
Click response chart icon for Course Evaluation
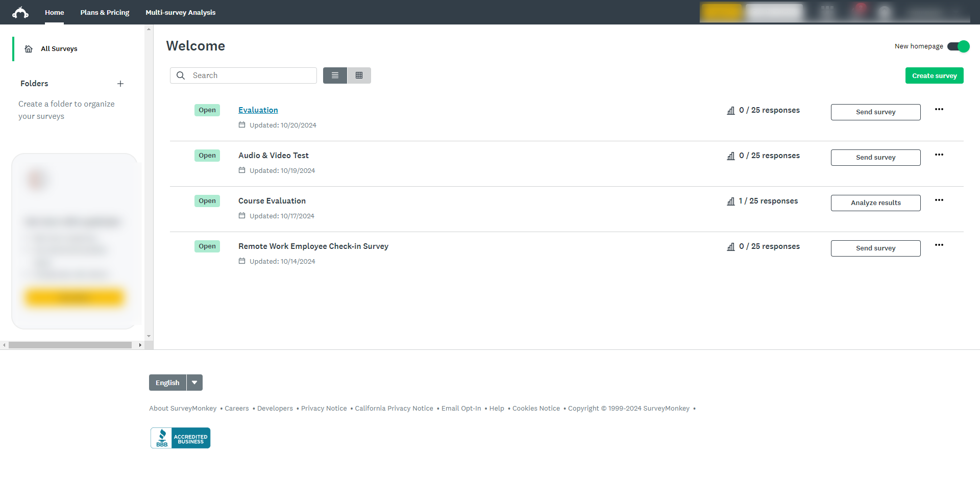pyautogui.click(x=731, y=201)
